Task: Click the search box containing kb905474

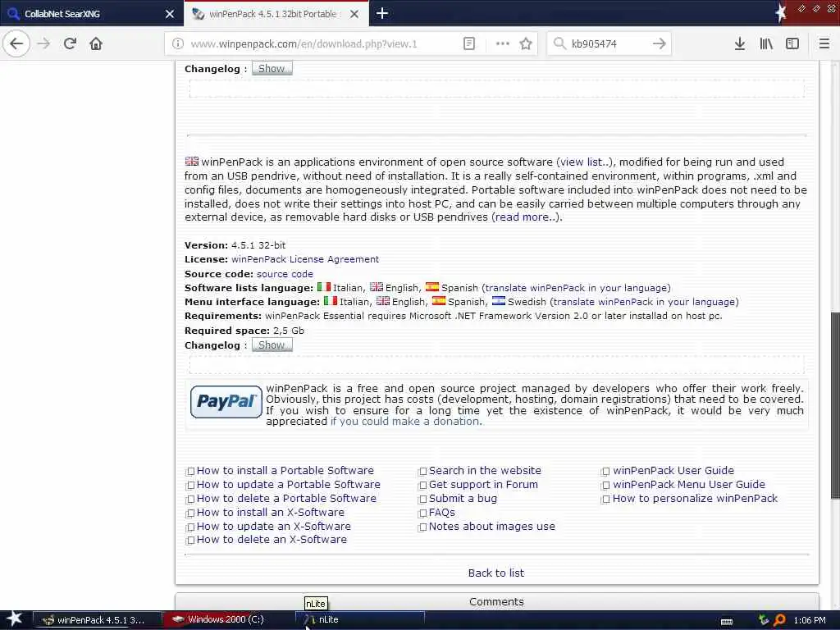Action: [609, 44]
